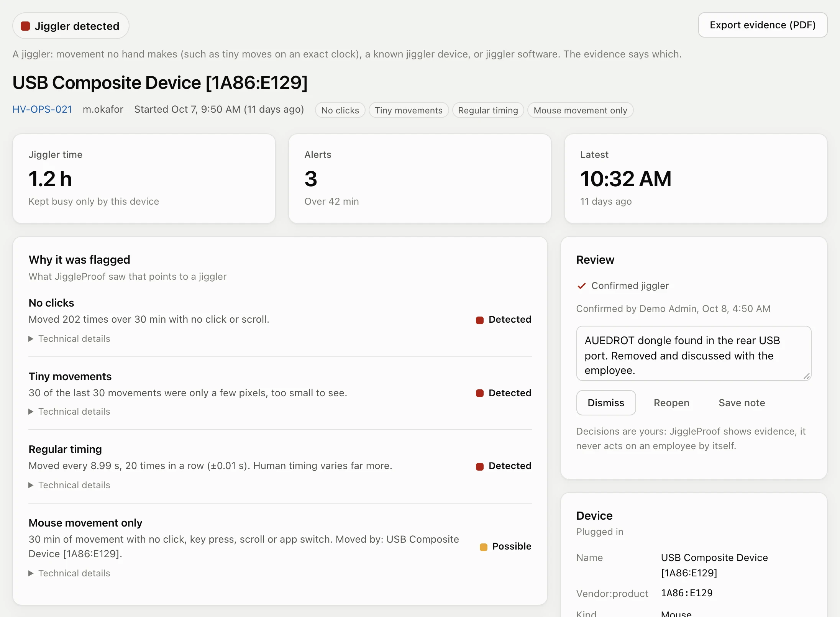
Task: Click the Mouse movement only tag chip
Action: pyautogui.click(x=580, y=110)
